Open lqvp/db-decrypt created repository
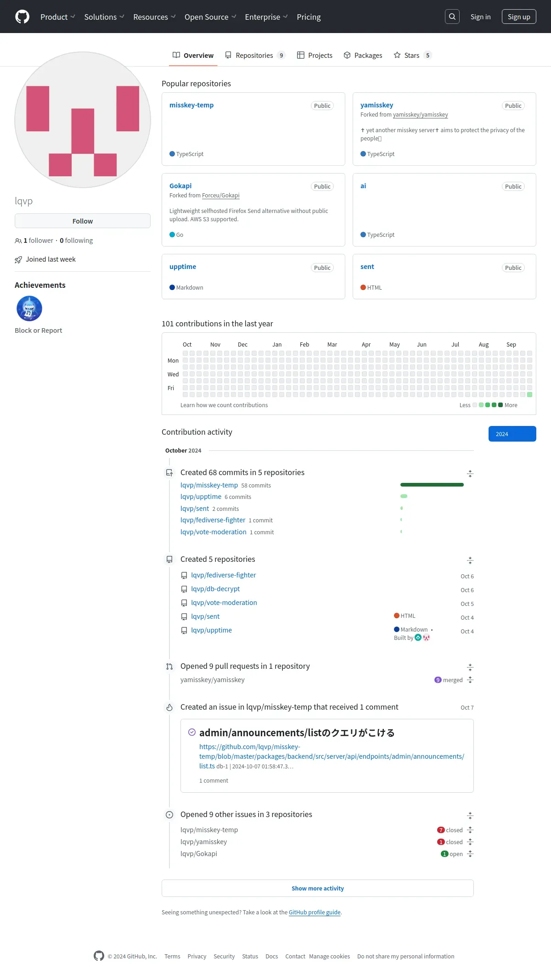 click(215, 588)
